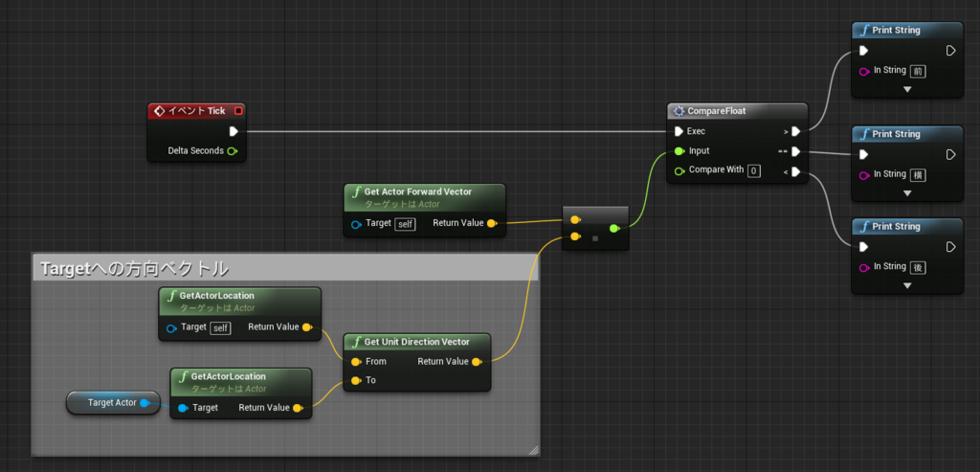Click the bottom input pin of the dot product node
Viewport: 980px width, 472px height.
(x=575, y=236)
